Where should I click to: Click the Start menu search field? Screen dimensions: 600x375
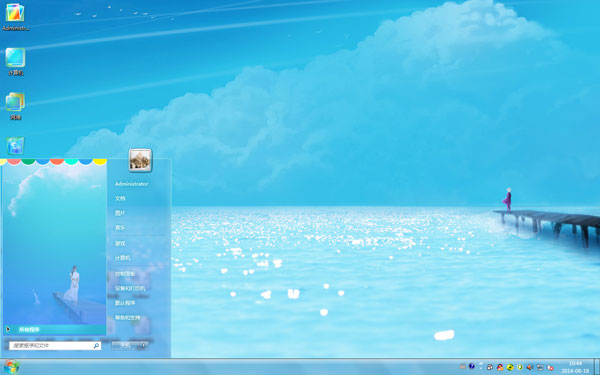(x=55, y=346)
